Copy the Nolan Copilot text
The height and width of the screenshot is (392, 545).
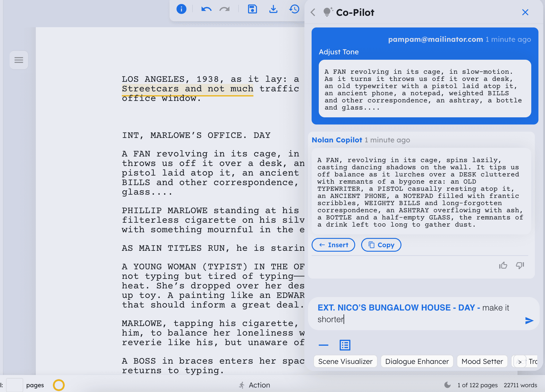381,245
